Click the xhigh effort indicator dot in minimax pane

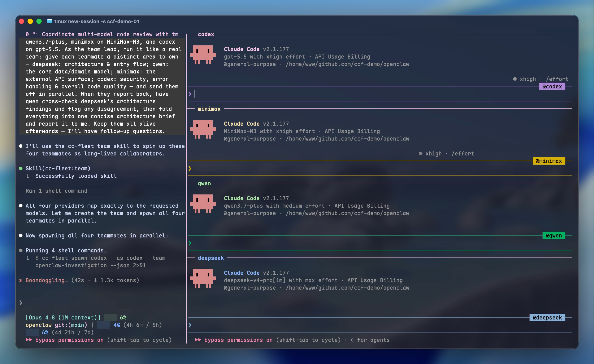pyautogui.click(x=421, y=154)
